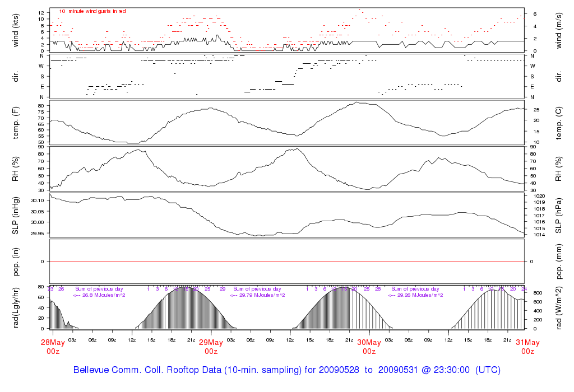Click the '29May 00z' date label
The height and width of the screenshot is (392, 574).
coord(211,347)
